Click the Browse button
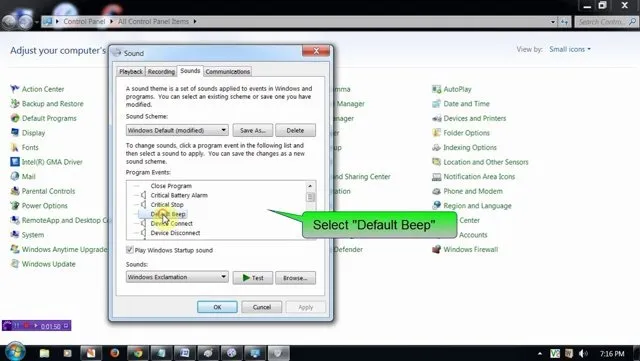The height and width of the screenshot is (361, 640). pos(295,278)
